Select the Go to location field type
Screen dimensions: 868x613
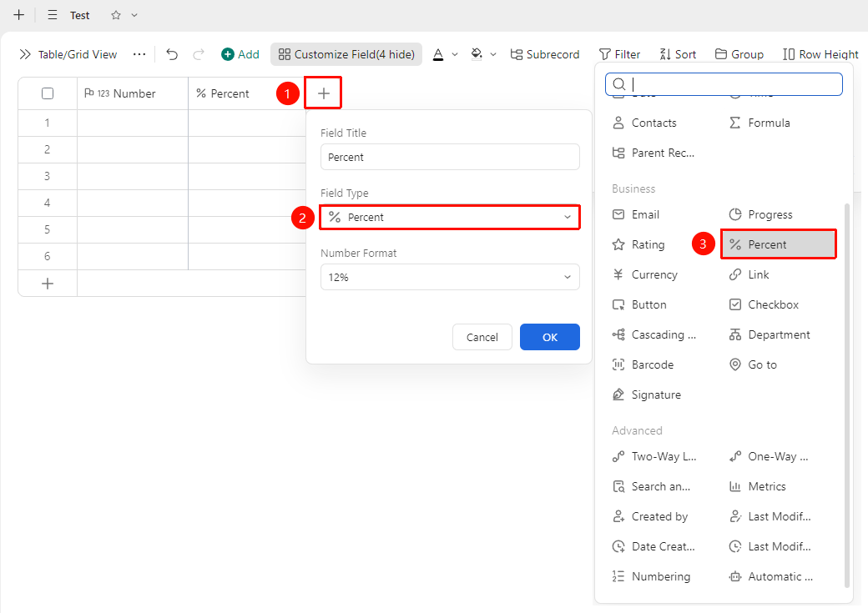point(753,364)
